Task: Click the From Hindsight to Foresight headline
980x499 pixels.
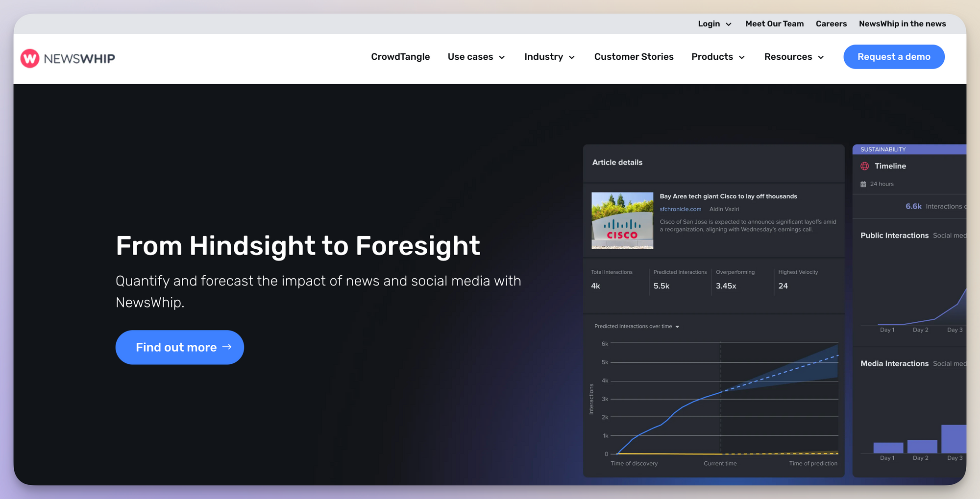Action: [x=298, y=246]
